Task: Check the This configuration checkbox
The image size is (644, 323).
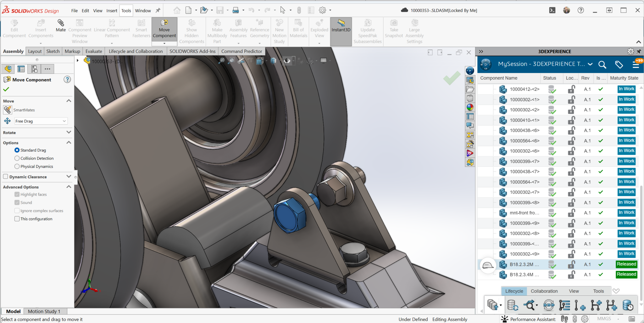Action: tap(17, 218)
